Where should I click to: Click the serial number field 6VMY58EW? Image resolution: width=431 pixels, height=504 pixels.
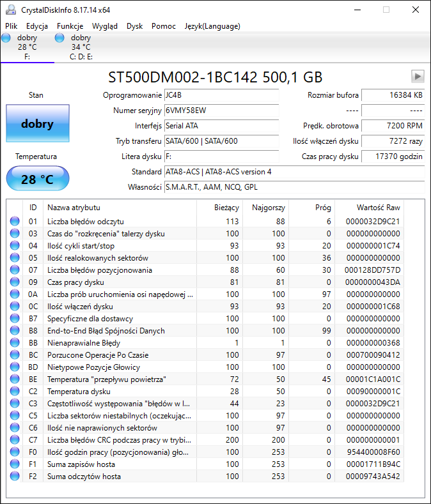click(x=221, y=111)
